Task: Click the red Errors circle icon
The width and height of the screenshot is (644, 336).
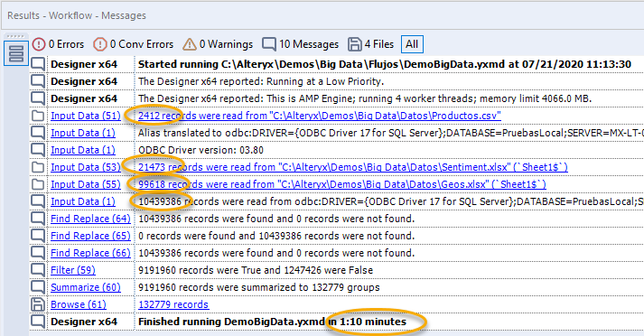Action: [39, 44]
